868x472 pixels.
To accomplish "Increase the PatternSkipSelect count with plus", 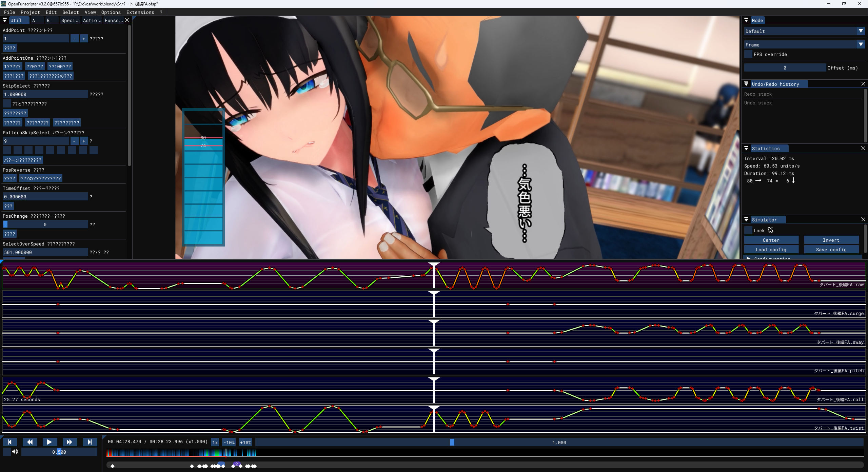I will [x=84, y=141].
